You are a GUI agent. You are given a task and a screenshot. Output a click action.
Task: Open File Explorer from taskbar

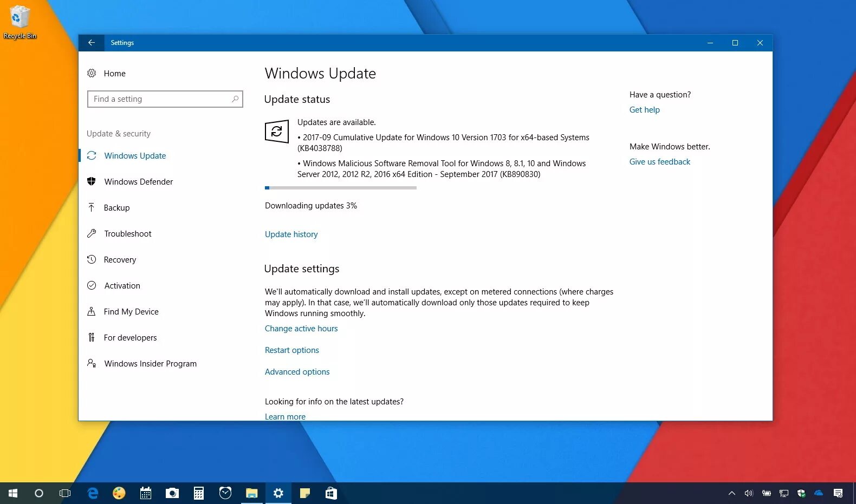click(x=252, y=493)
